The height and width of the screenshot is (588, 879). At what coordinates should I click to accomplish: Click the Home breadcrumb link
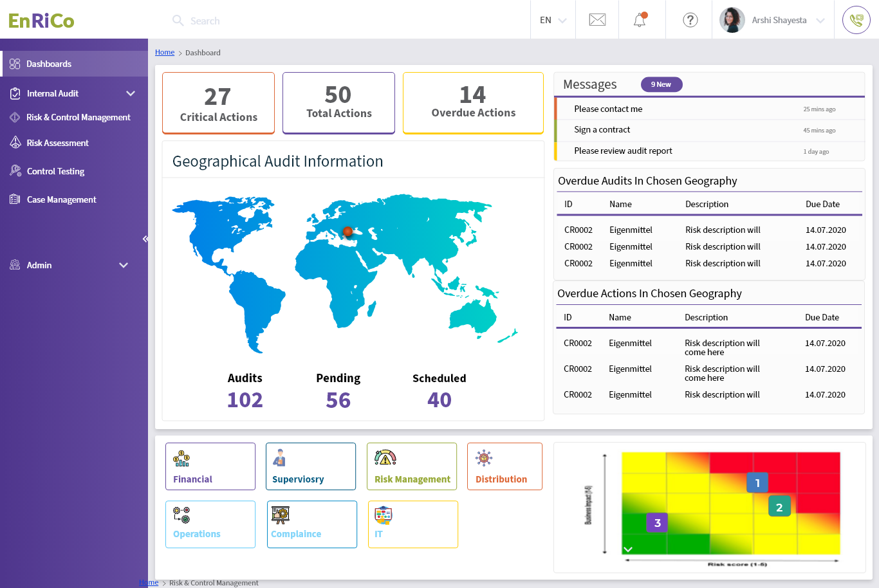165,52
